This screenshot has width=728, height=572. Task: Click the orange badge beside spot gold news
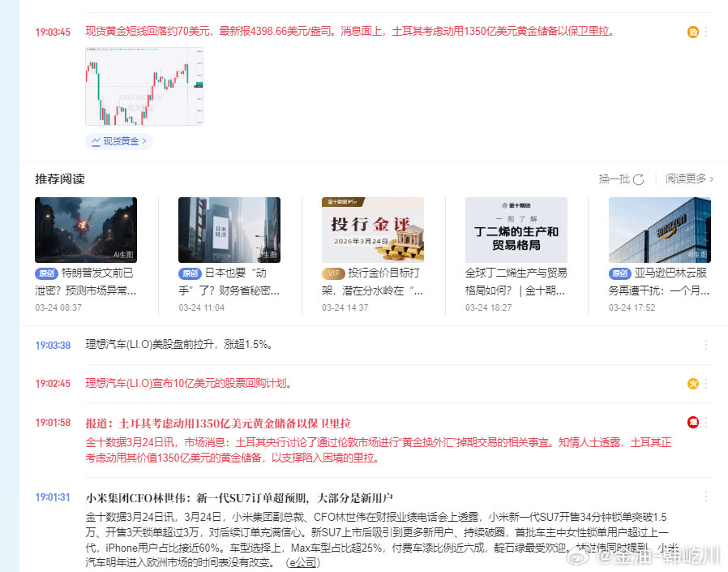[692, 32]
